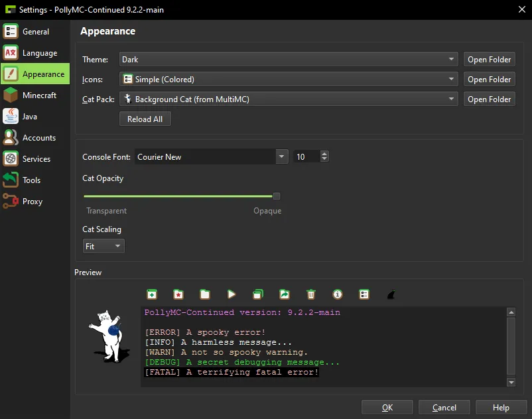The image size is (532, 419).
Task: Click the '[DEBUG] A secret debugging message...' line
Action: click(x=242, y=362)
